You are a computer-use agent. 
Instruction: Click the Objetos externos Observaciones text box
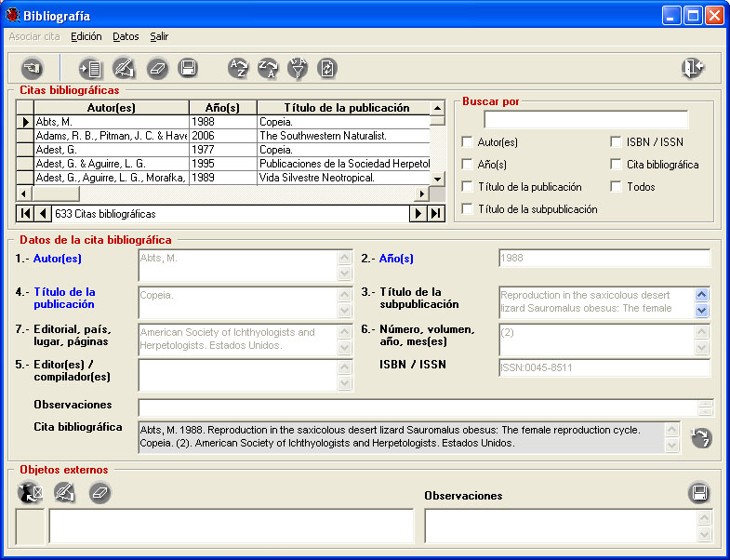[x=561, y=526]
